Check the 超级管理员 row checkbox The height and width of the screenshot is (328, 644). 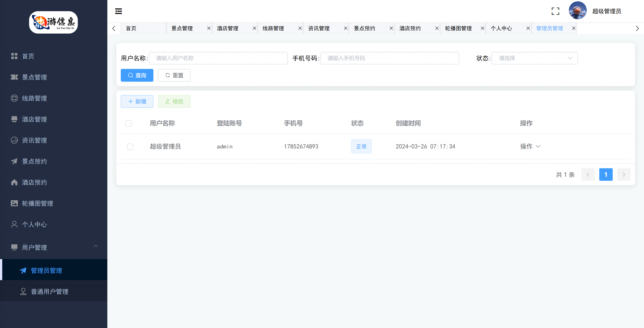pyautogui.click(x=130, y=147)
